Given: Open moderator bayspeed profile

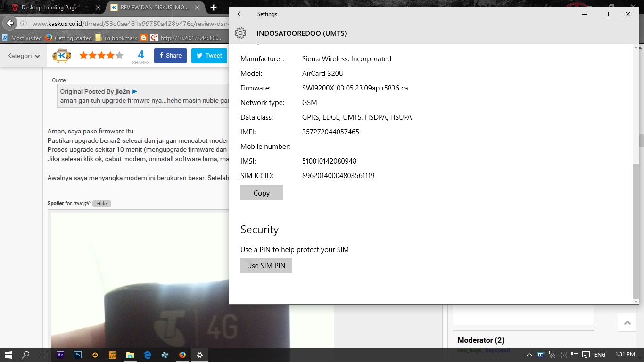Looking at the screenshot, I should pos(497,351).
